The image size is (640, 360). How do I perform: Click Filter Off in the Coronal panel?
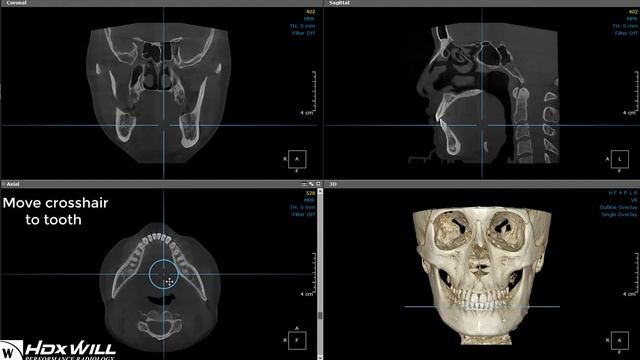303,33
